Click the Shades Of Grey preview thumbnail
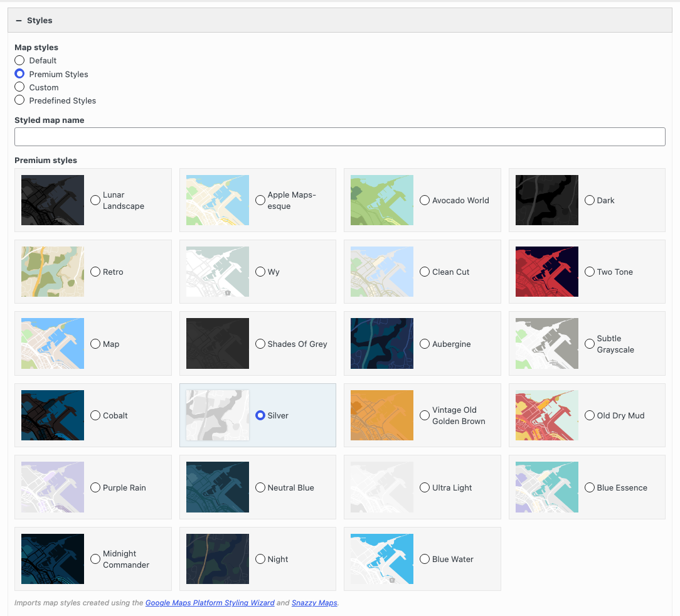Viewport: 680px width, 616px height. tap(217, 344)
